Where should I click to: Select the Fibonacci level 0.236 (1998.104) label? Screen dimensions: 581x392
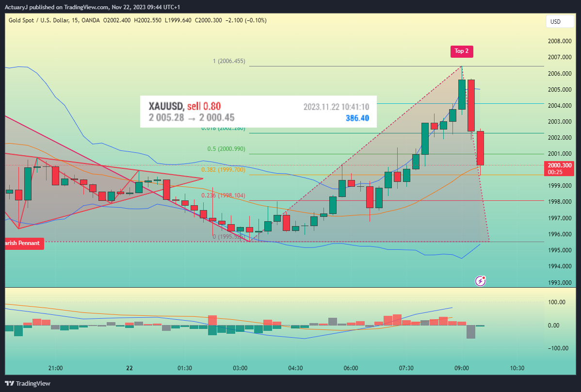224,196
